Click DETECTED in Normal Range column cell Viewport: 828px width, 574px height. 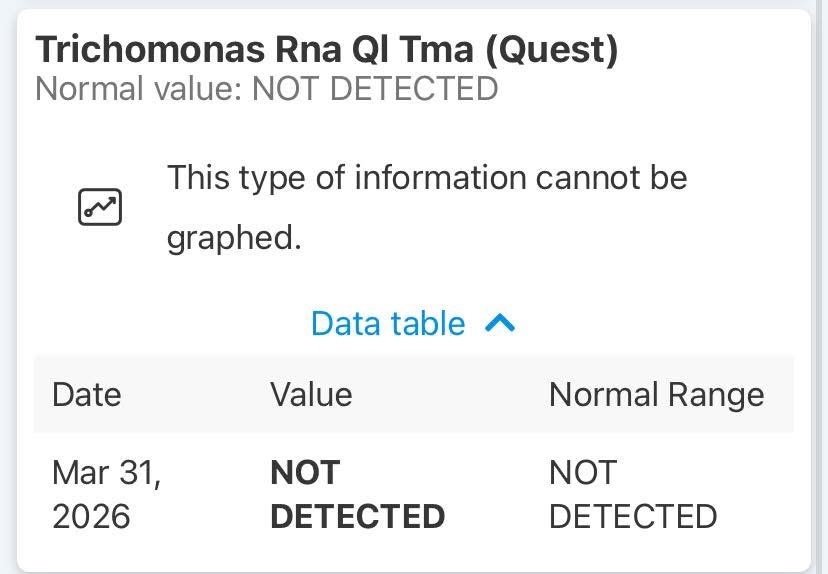pos(633,516)
